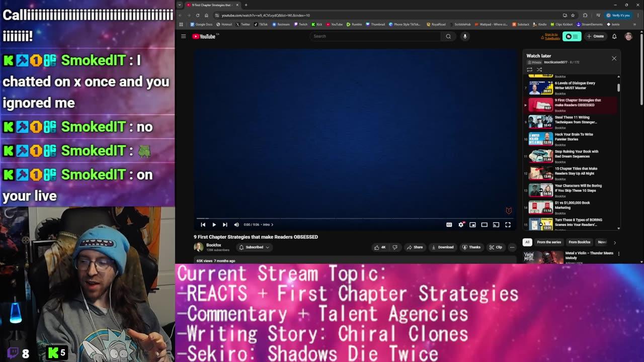
Task: Expand the Subscribed notification dropdown
Action: click(254, 247)
